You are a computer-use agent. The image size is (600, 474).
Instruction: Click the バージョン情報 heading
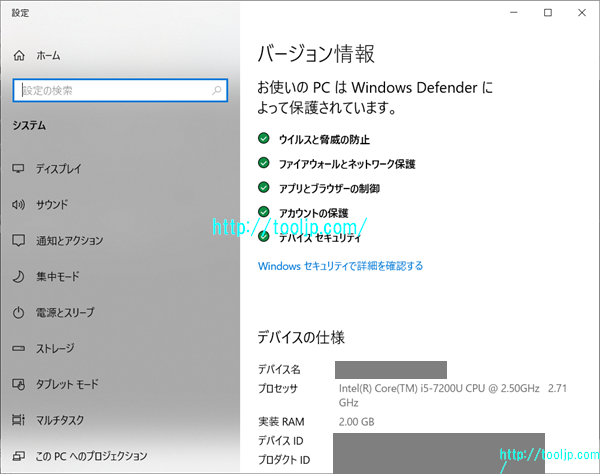[x=316, y=54]
